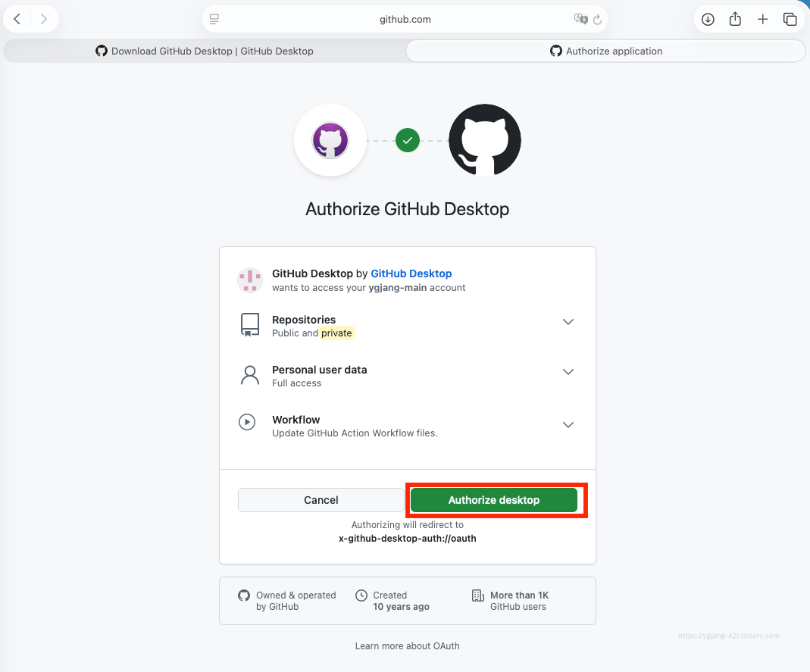Viewport: 810px width, 672px height.
Task: Open the reader view icon in address bar
Action: (214, 19)
